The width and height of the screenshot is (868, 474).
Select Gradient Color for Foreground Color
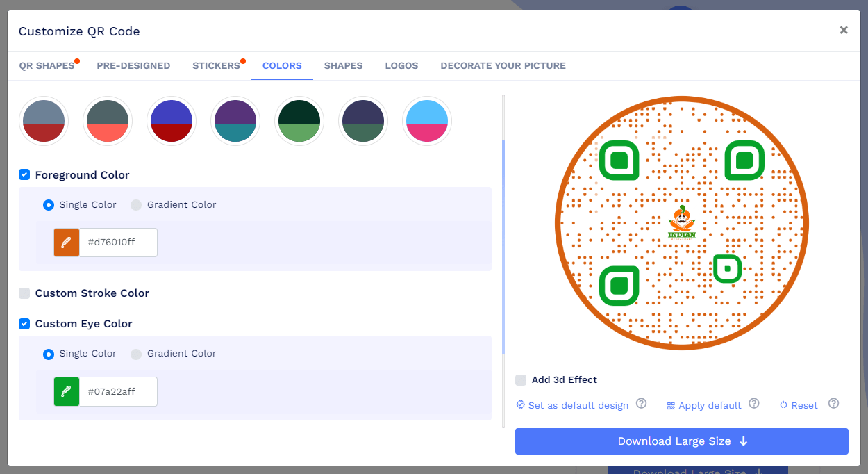[136, 204]
